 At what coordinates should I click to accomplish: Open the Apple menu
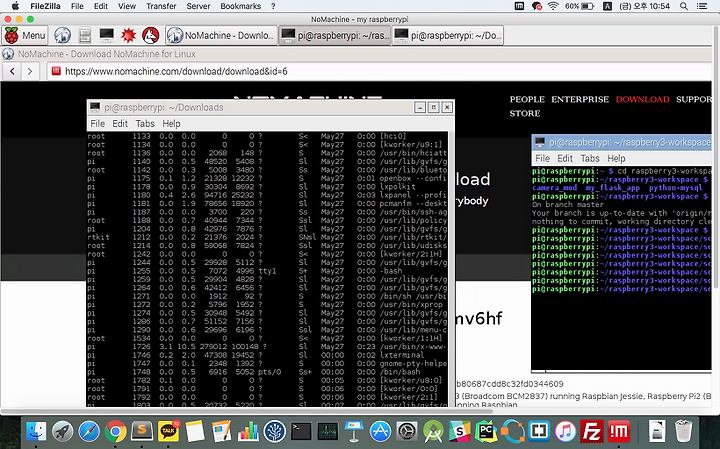15,6
